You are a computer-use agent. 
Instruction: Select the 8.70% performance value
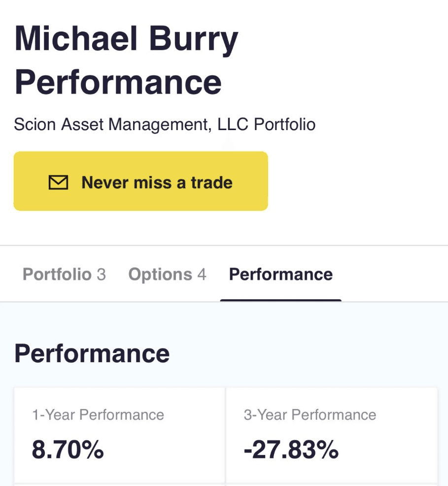(68, 450)
